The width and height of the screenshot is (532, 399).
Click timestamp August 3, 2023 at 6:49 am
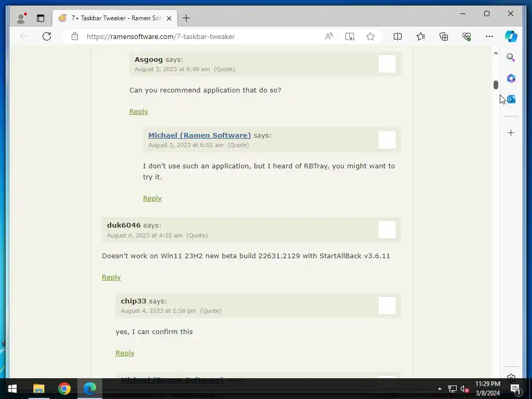(172, 69)
